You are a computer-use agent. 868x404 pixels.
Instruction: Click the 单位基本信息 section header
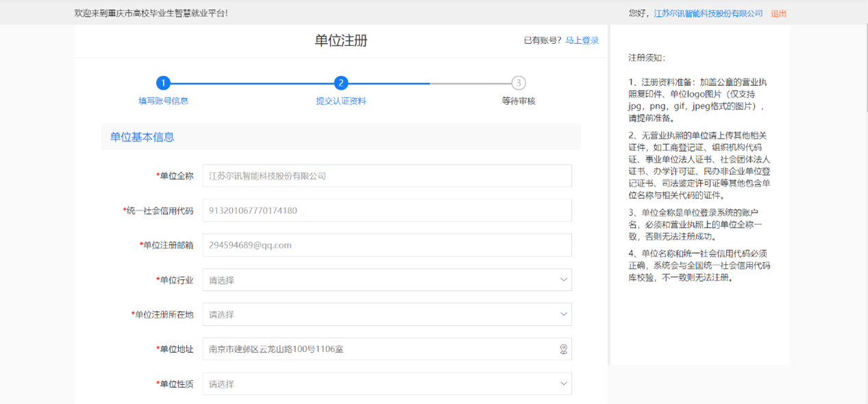pos(142,137)
